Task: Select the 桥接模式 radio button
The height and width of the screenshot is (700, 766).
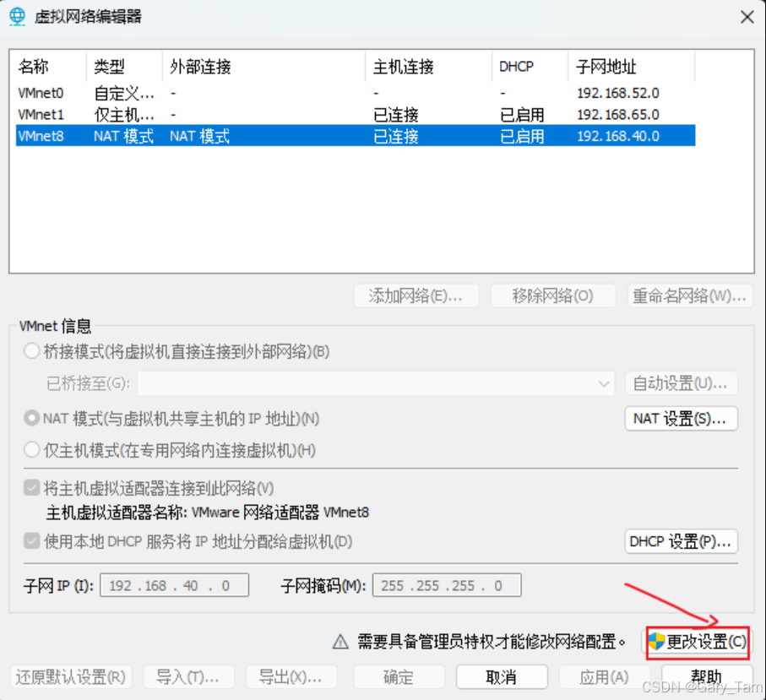Action: 32,350
